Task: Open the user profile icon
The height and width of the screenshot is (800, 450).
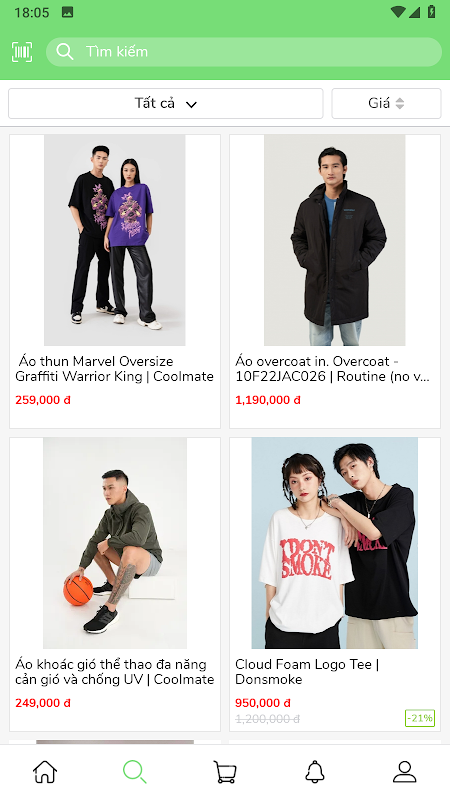Action: click(405, 771)
